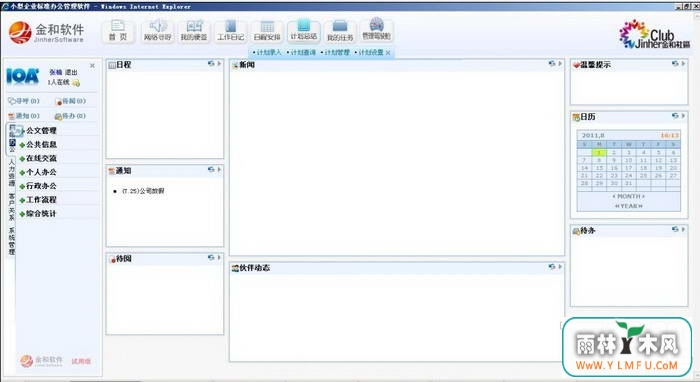Open the 我的任务 briefcase icon
Screen dimensions: 700x382
340,31
